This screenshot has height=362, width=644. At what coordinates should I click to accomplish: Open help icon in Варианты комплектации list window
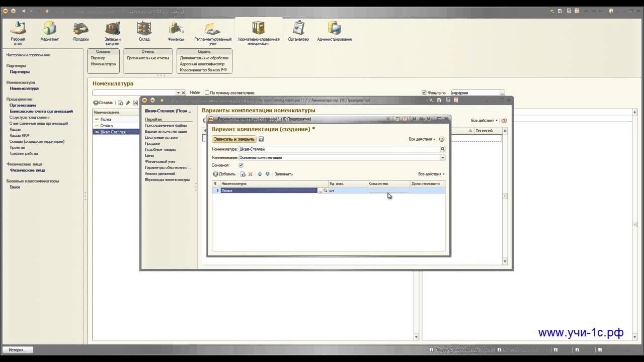pos(504,121)
